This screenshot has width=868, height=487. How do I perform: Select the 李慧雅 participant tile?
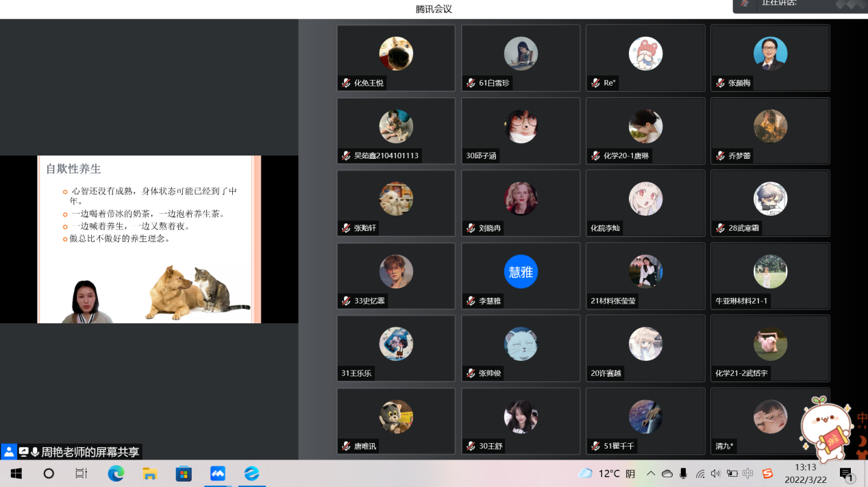[521, 276]
